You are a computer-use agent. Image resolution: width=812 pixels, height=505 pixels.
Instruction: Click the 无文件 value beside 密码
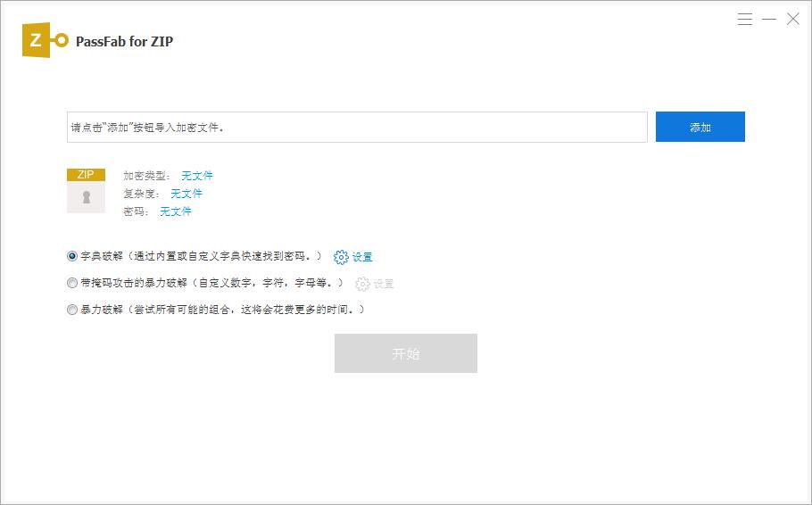(176, 211)
